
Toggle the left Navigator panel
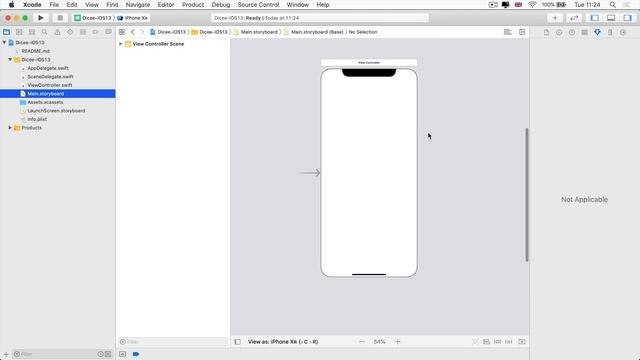(595, 18)
